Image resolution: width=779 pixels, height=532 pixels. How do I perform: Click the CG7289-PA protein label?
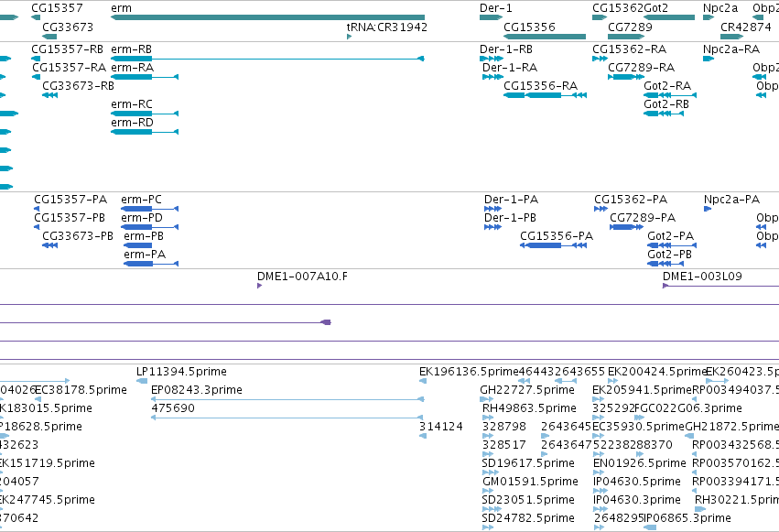(x=643, y=218)
